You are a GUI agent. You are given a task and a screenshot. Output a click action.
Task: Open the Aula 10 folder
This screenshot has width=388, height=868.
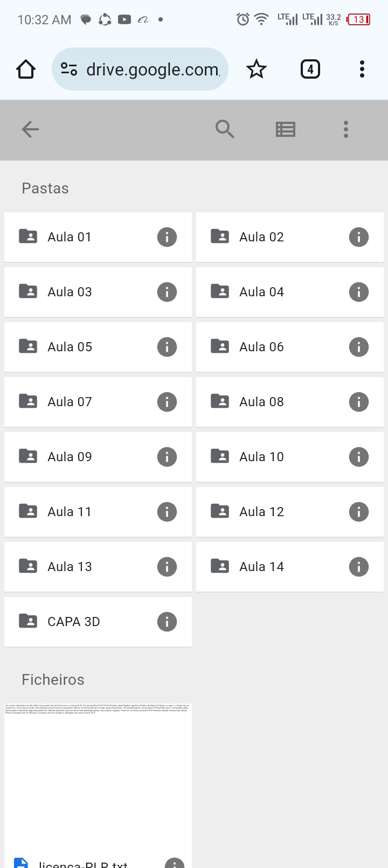(262, 457)
